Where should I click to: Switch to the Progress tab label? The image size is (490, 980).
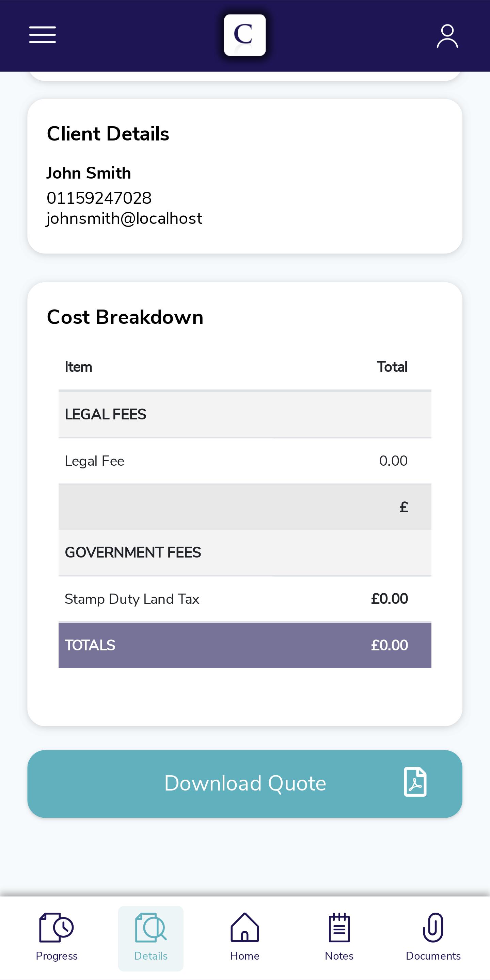pos(57,956)
